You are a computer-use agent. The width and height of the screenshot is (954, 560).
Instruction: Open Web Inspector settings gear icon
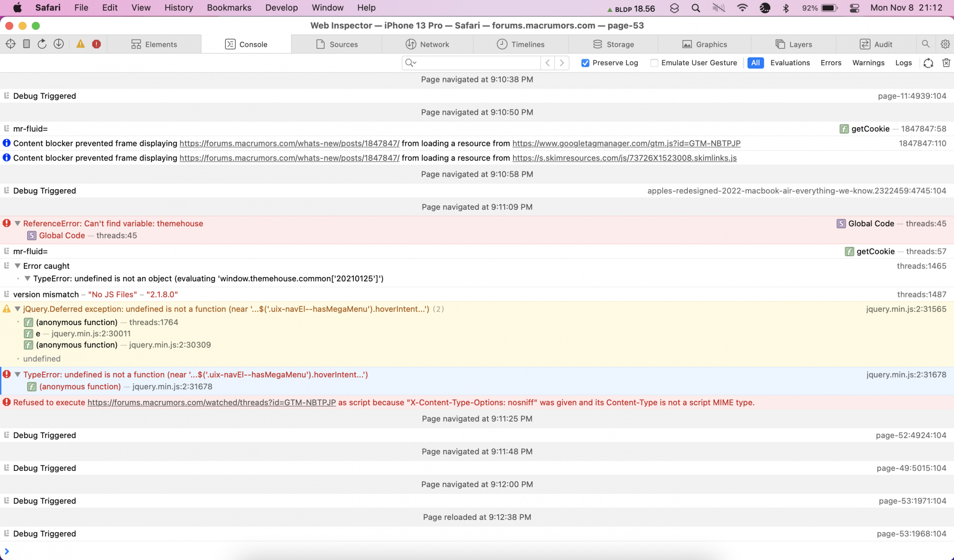coord(945,44)
